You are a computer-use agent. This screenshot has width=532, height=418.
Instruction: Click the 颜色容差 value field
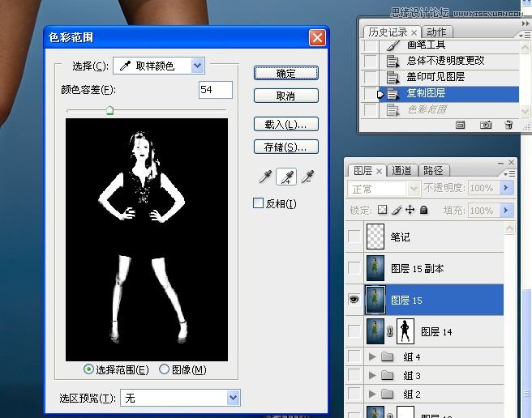tap(216, 90)
